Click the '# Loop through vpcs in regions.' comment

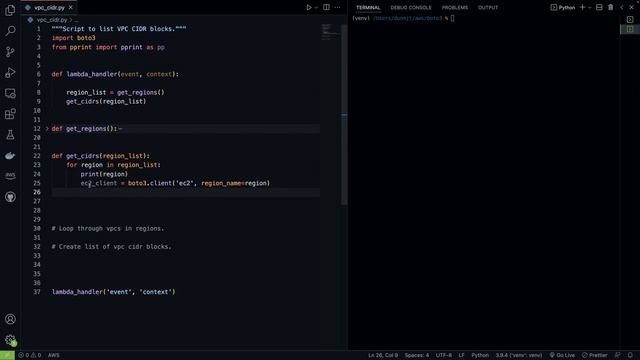click(x=108, y=228)
